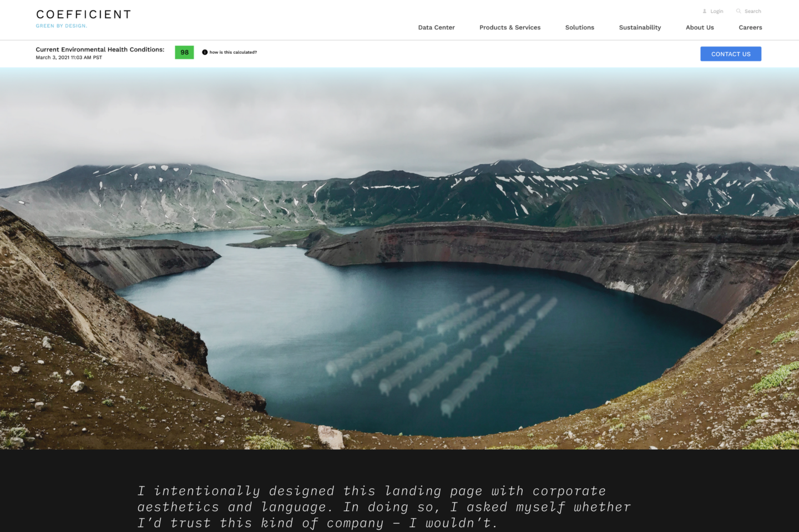This screenshot has height=532, width=799.
Task: Click the Search text field
Action: (x=753, y=11)
